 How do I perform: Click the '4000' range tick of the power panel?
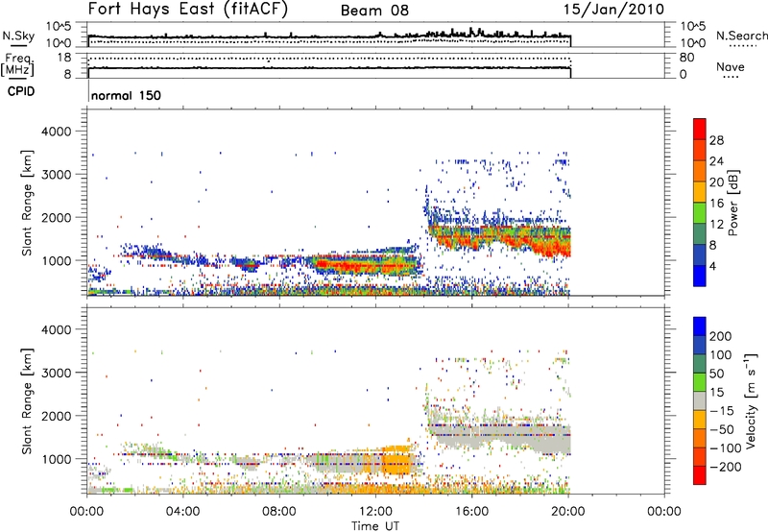pyautogui.click(x=57, y=132)
